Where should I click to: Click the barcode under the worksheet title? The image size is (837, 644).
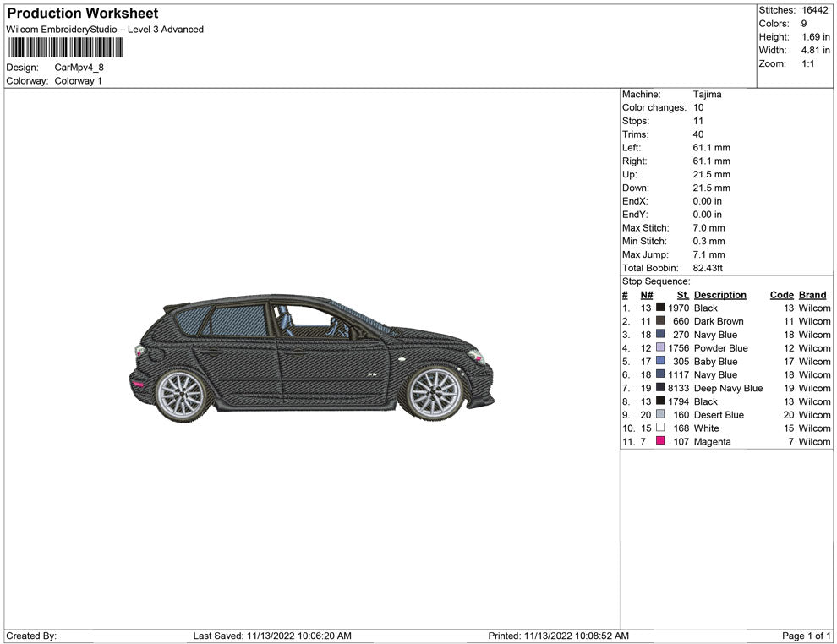pos(65,47)
